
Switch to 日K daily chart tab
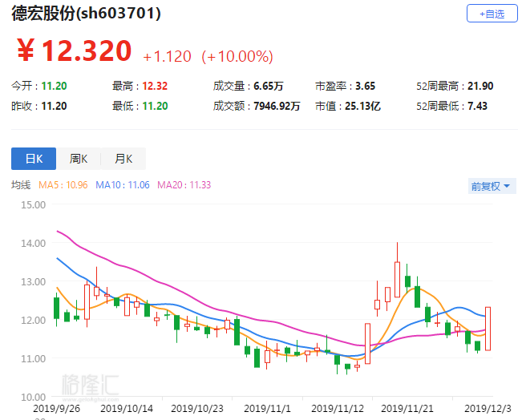(34, 159)
